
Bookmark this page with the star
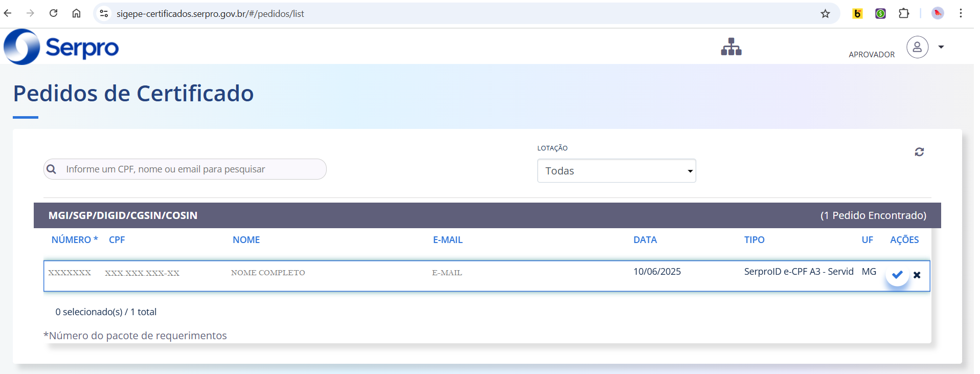point(825,14)
